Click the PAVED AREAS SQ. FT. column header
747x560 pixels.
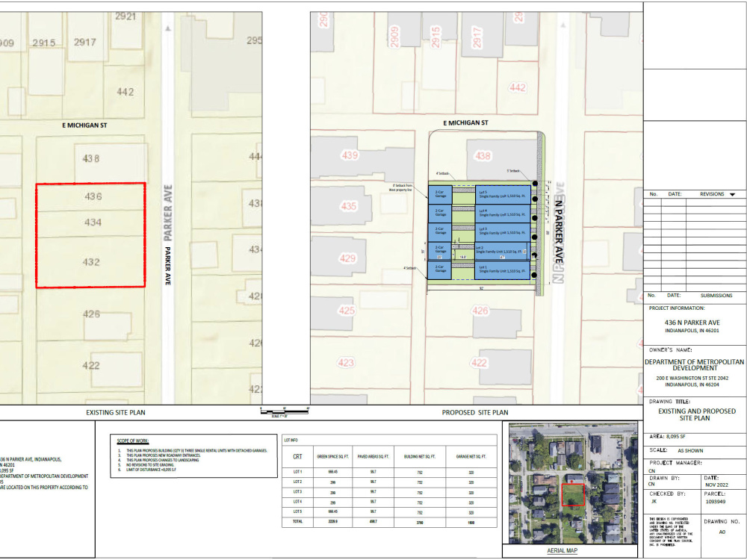coord(373,456)
